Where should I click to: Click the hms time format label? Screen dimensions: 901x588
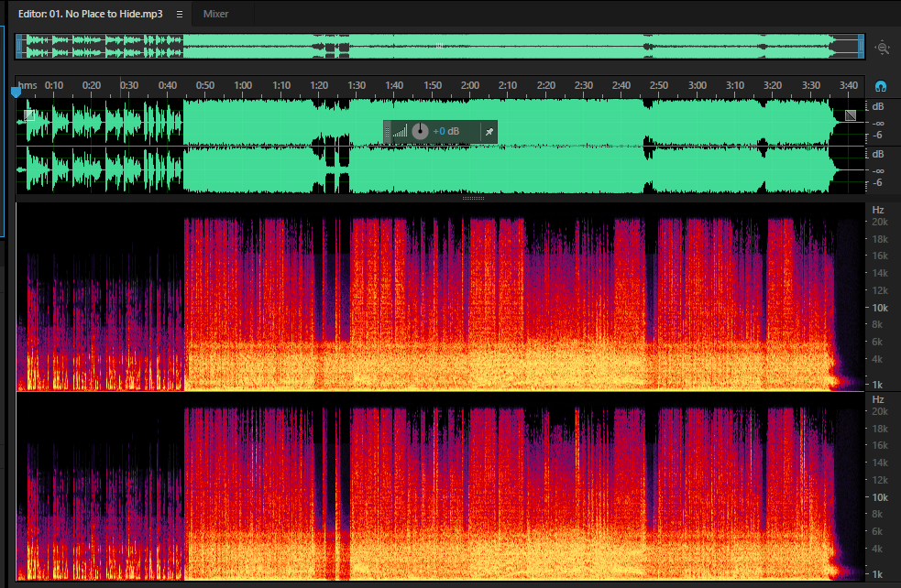(27, 85)
